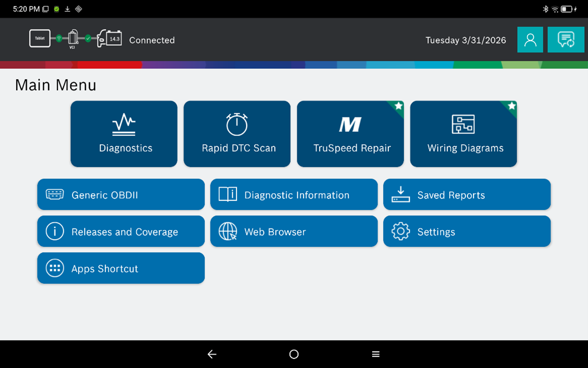Open Android recent apps menu
588x368 pixels.
(376, 354)
